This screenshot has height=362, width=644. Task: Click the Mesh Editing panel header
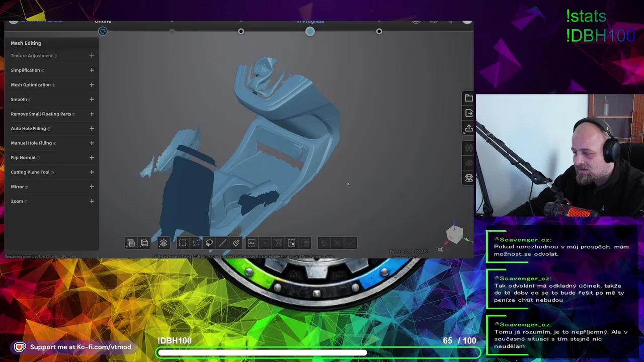(26, 43)
